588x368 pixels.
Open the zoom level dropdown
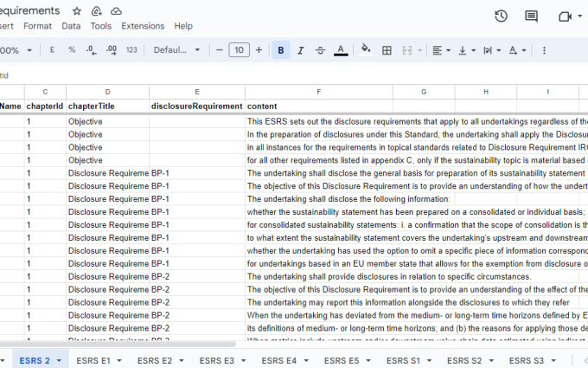(16, 50)
